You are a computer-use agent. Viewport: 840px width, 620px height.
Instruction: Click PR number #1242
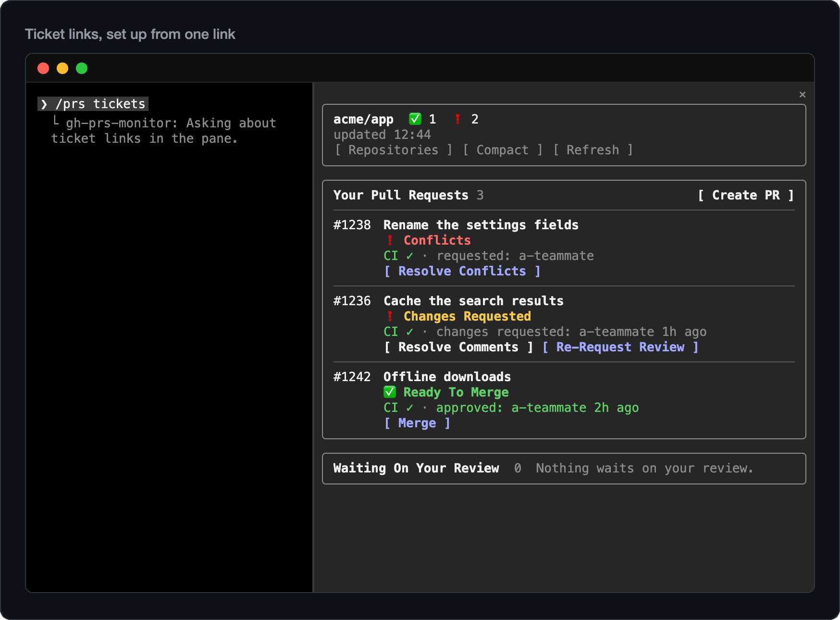[352, 377]
